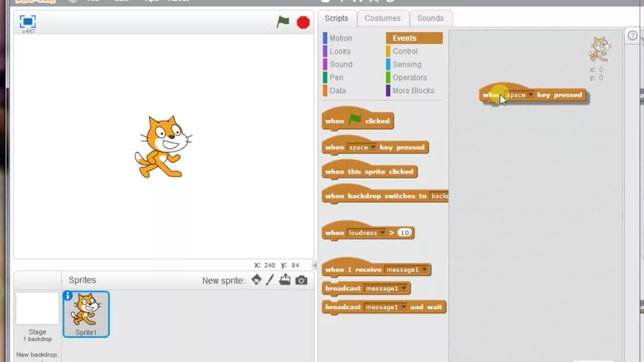Collapse the stage with the small arrow
The width and height of the screenshot is (644, 362).
tap(315, 265)
